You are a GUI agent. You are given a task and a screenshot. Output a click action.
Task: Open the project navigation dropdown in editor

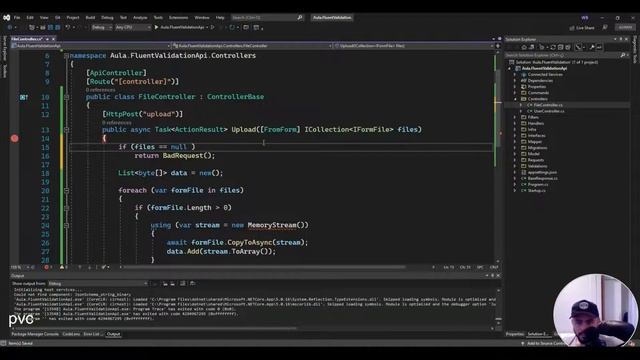coord(91,46)
